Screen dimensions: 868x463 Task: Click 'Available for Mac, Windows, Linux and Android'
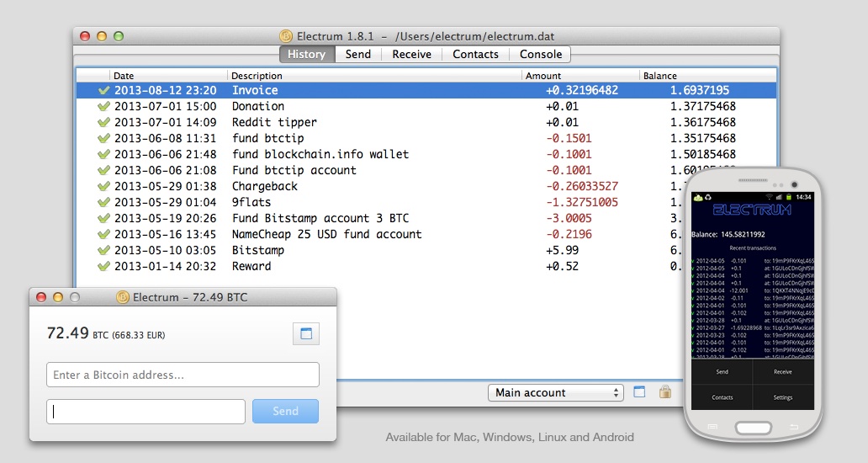coord(510,438)
